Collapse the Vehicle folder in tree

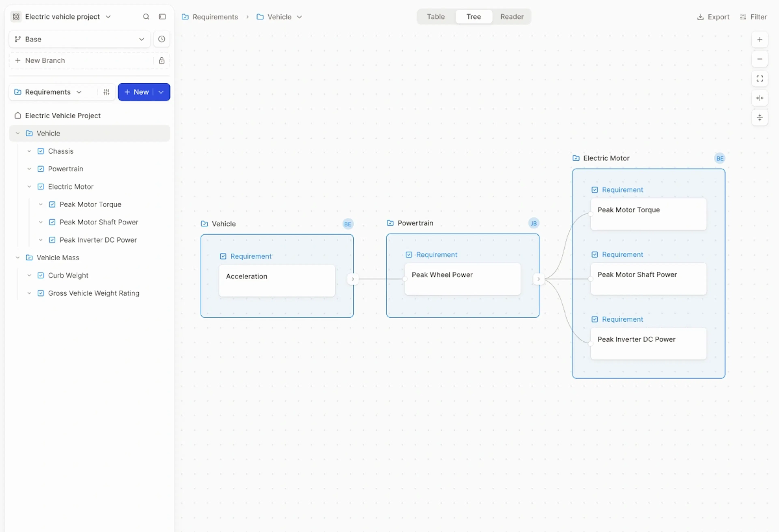[18, 133]
